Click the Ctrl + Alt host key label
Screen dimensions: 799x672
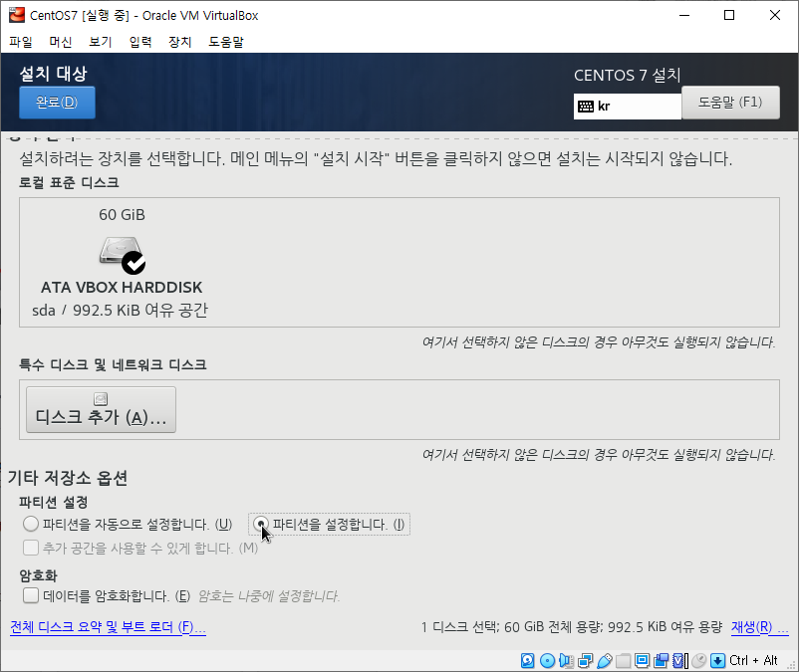point(753,661)
